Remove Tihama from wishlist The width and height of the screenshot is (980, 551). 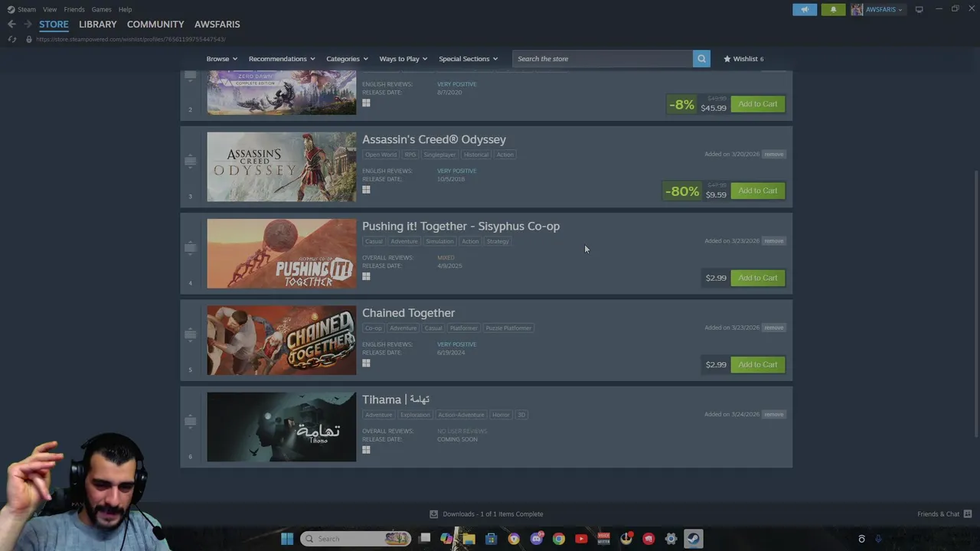click(773, 414)
